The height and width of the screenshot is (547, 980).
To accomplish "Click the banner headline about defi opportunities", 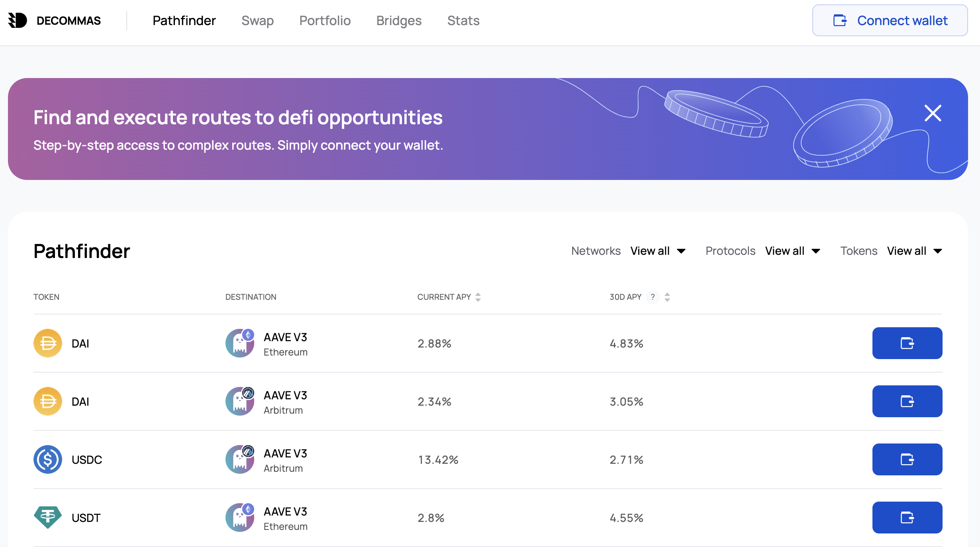I will point(238,117).
